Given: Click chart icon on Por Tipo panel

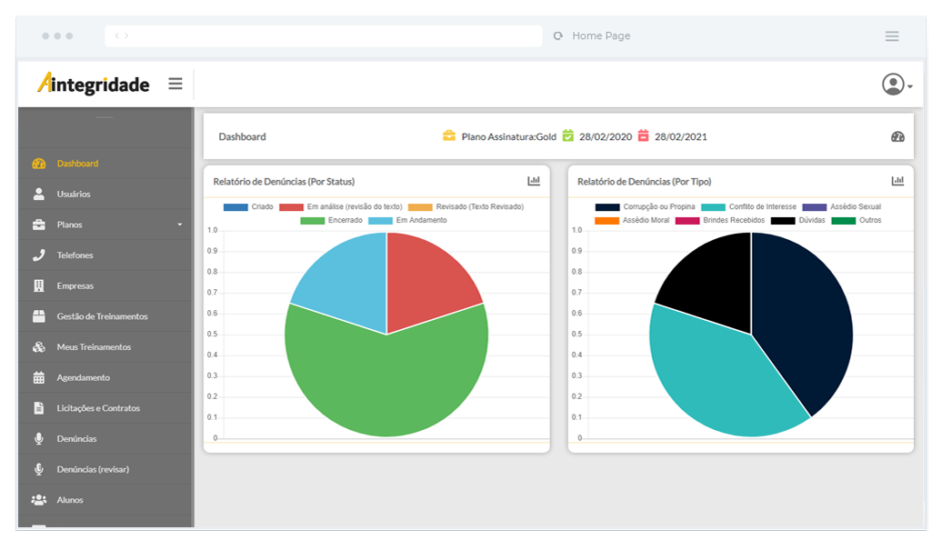Looking at the screenshot, I should (897, 181).
